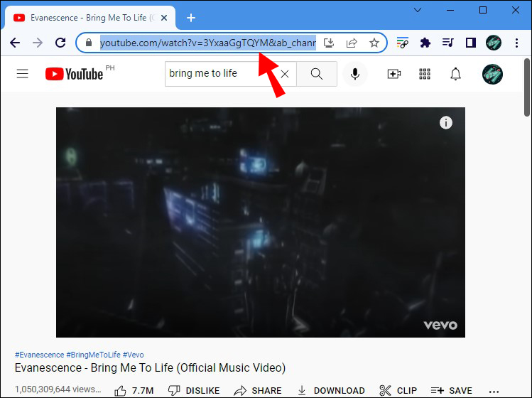Open more actions ellipsis below video
Screen dimensions: 532x398
(x=494, y=392)
